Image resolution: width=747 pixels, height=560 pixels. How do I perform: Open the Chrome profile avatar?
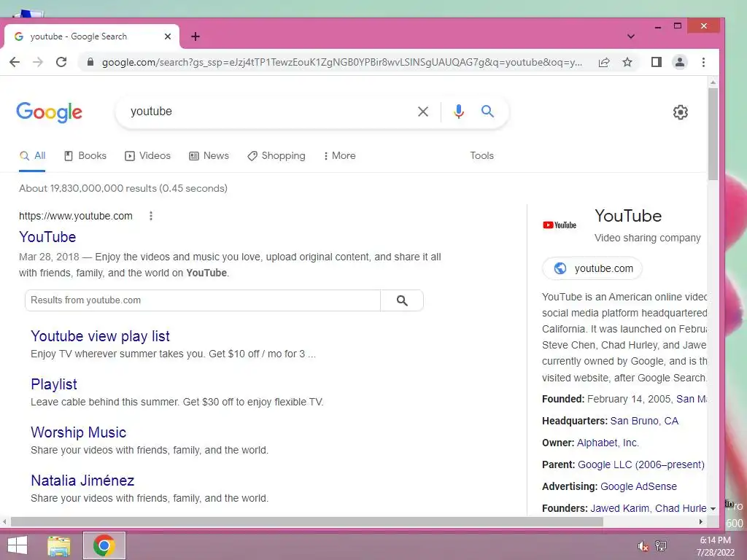pos(680,62)
